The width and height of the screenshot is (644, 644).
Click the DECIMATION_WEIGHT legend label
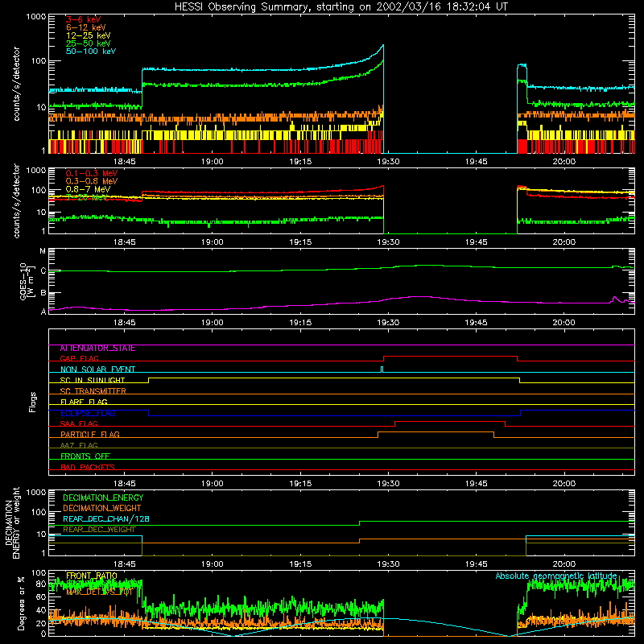tap(102, 508)
